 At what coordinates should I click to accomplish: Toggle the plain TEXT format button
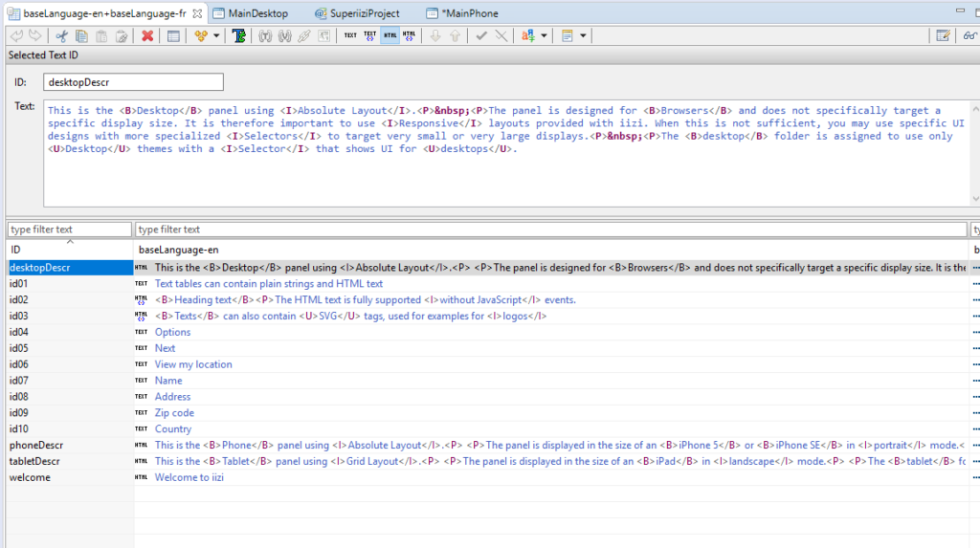[x=350, y=36]
